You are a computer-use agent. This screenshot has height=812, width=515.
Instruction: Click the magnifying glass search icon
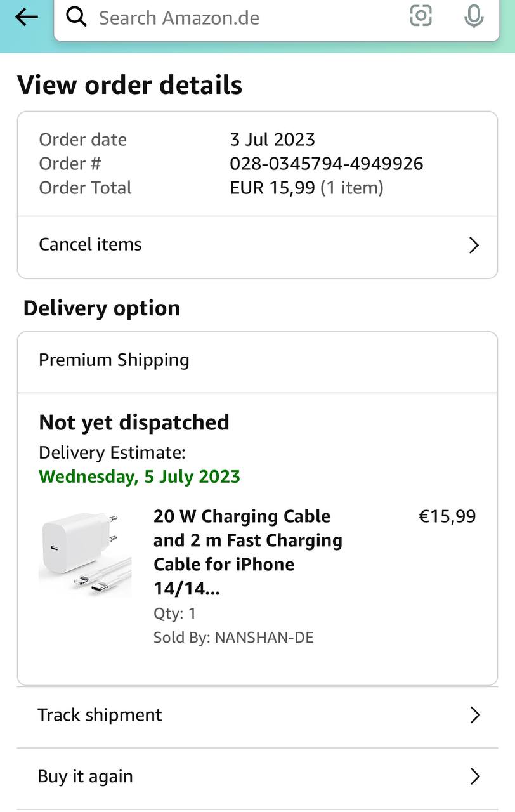click(x=76, y=17)
